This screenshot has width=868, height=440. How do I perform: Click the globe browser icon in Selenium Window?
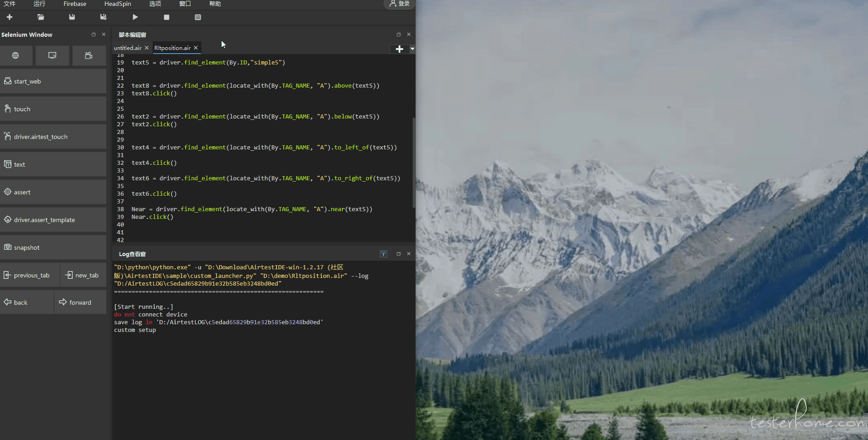click(16, 55)
